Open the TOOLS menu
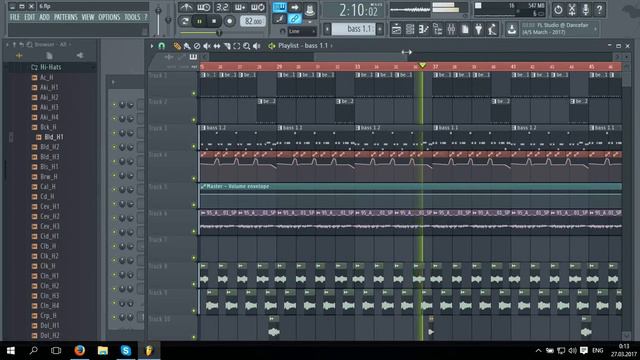The image size is (640, 360). pos(132,17)
